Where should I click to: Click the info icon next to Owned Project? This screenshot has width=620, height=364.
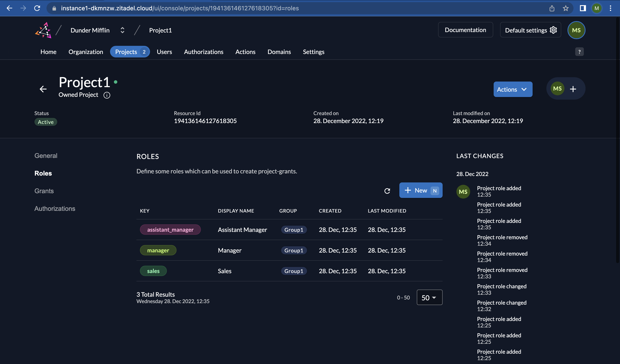[x=107, y=95]
